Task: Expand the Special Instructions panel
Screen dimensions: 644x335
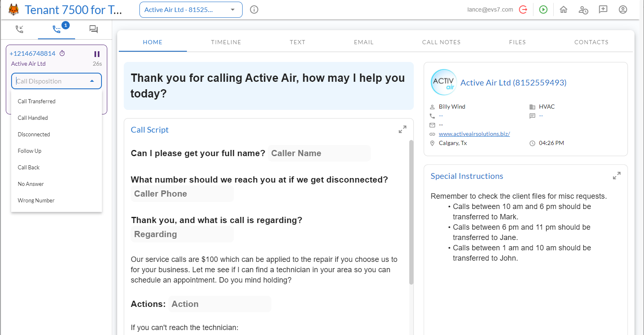Action: tap(616, 175)
